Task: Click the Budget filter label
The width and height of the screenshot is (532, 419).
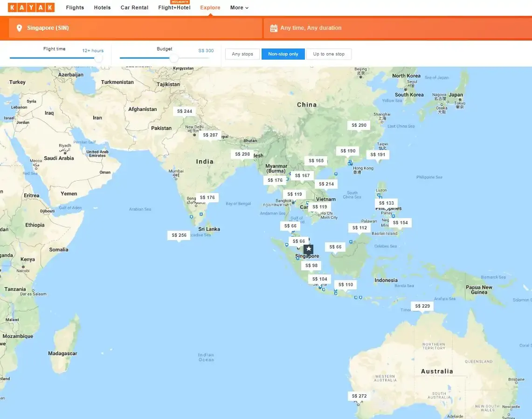Action: point(165,49)
